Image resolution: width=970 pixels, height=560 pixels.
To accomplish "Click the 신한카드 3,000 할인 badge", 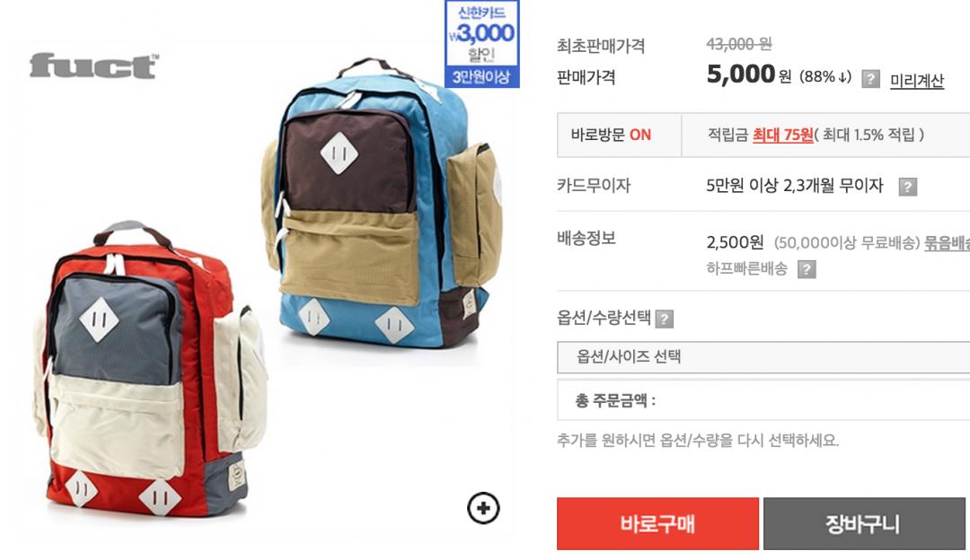I will [x=482, y=44].
